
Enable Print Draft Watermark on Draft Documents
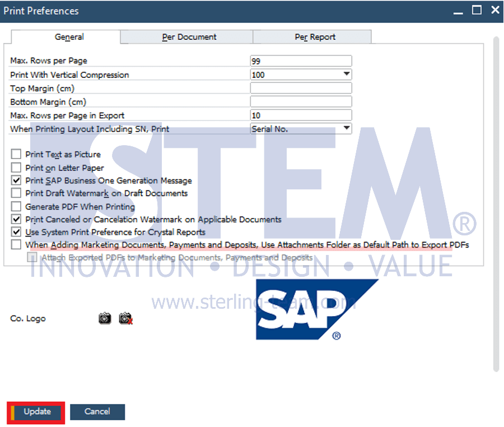[x=16, y=193]
